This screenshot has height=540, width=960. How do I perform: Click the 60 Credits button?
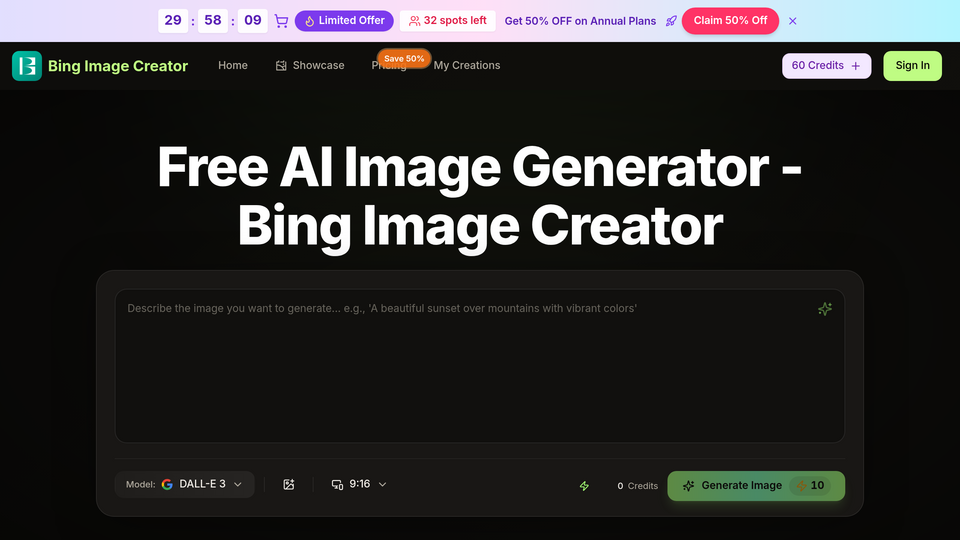pos(826,66)
